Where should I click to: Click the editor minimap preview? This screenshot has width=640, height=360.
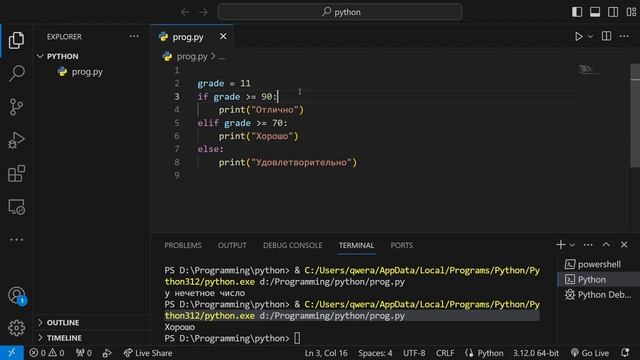[589, 69]
